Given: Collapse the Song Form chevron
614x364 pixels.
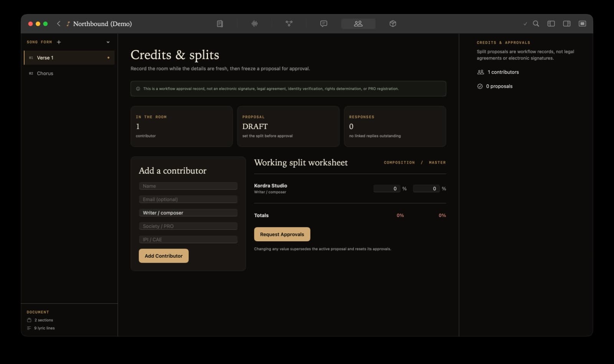Looking at the screenshot, I should [108, 42].
